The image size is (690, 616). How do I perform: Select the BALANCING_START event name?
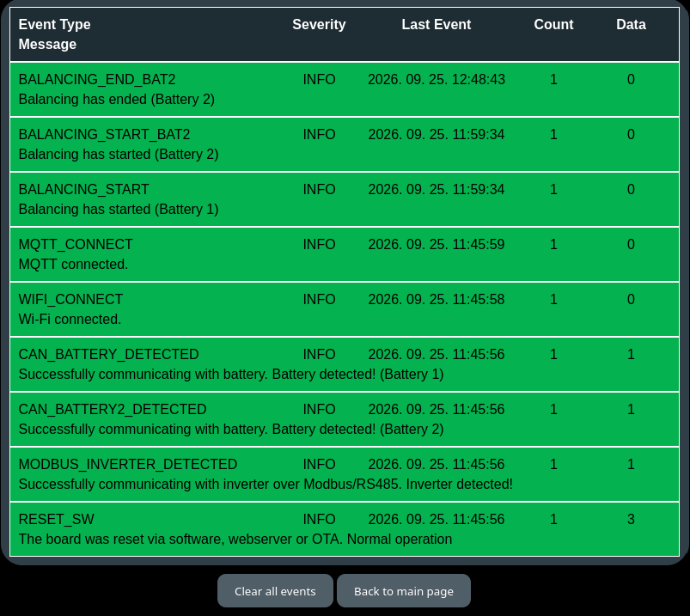(83, 189)
